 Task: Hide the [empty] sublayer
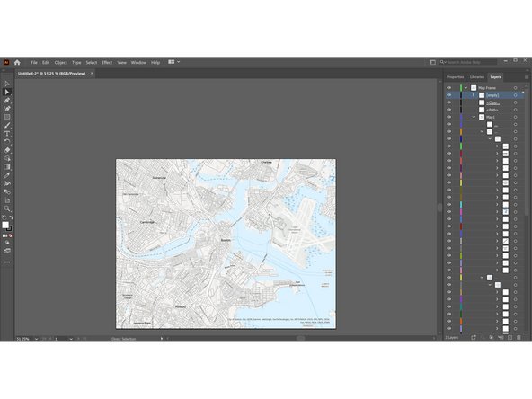449,95
